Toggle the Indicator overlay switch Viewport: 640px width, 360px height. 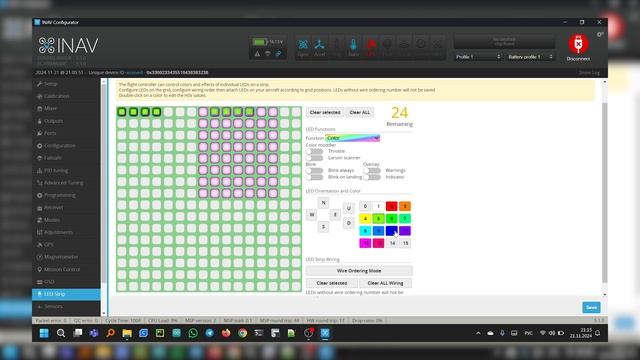[372, 177]
